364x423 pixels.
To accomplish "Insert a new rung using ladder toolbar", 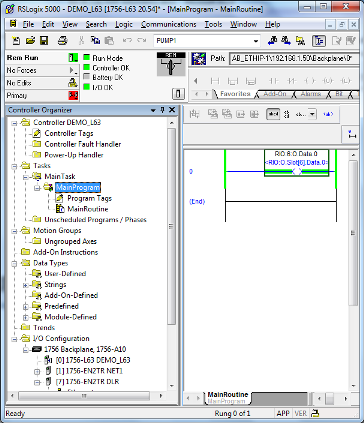I will (x=215, y=81).
